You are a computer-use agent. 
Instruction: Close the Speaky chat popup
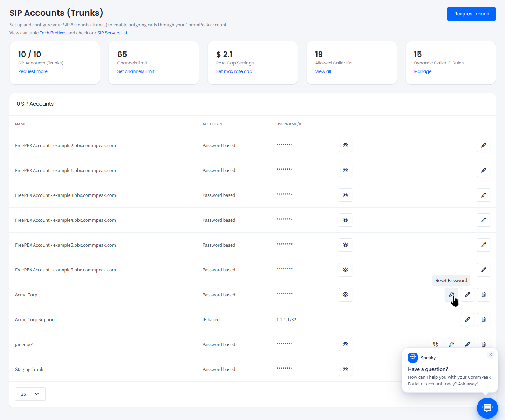tap(490, 354)
